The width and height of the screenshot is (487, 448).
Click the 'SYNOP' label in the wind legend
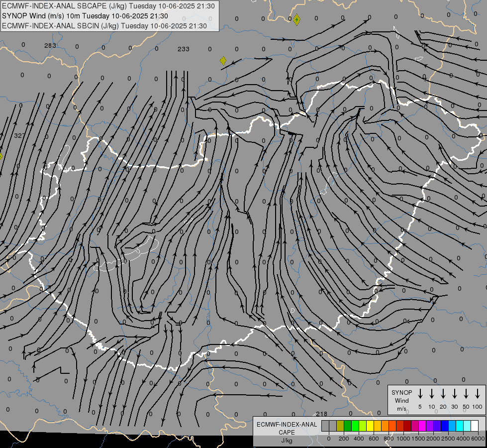click(401, 393)
